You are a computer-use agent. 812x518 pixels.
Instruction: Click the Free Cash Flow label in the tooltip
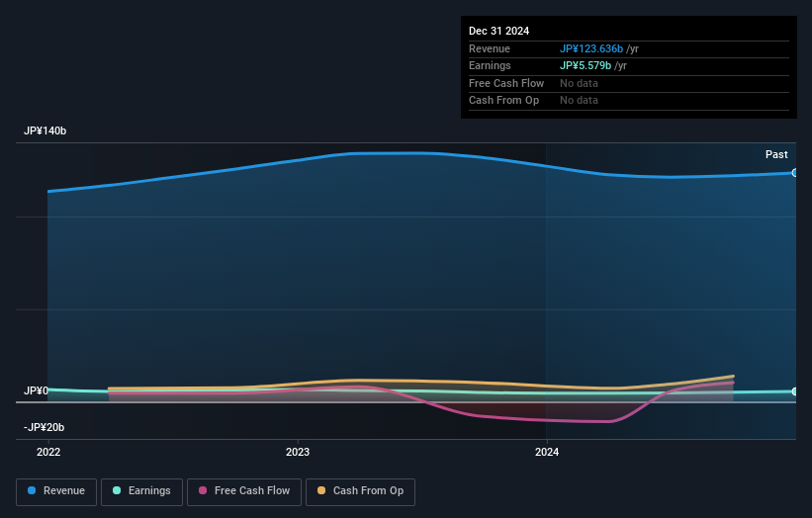506,83
